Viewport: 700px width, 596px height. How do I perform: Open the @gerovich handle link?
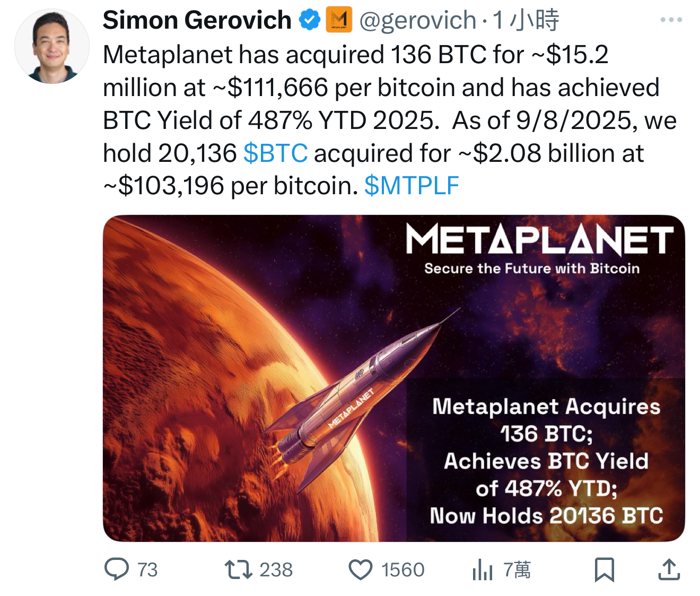pos(418,20)
